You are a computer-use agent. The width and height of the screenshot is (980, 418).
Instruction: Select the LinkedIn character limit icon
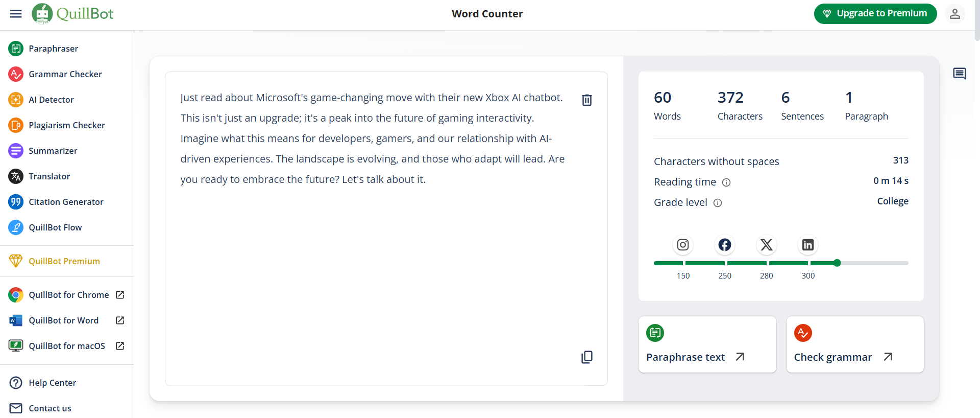pyautogui.click(x=808, y=245)
